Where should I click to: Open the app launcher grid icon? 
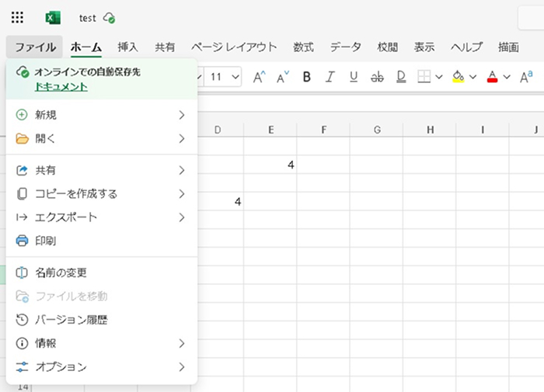(17, 17)
